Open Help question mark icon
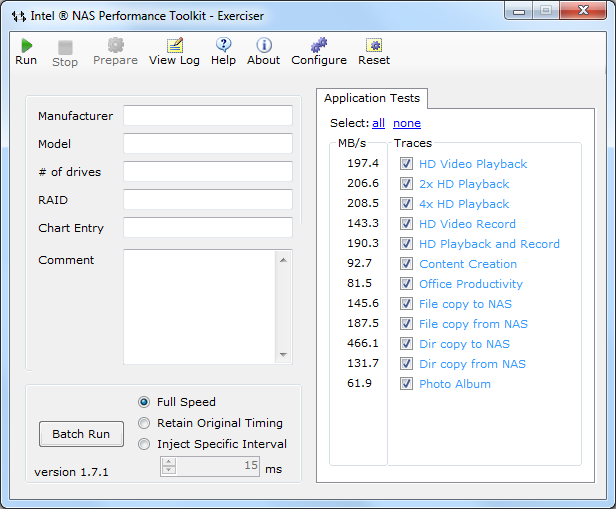 (224, 45)
